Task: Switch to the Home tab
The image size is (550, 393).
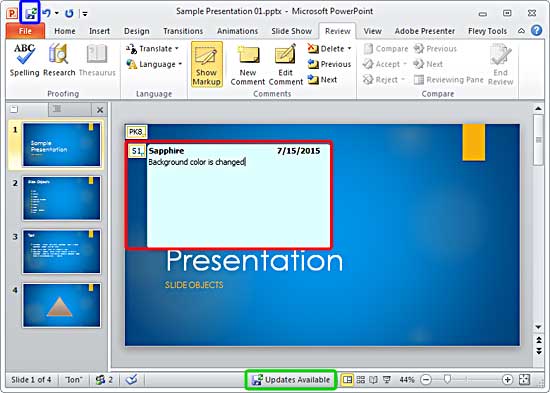Action: click(65, 31)
